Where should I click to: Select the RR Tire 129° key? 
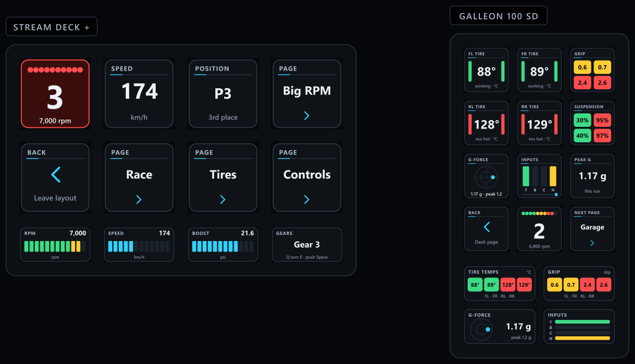point(539,123)
